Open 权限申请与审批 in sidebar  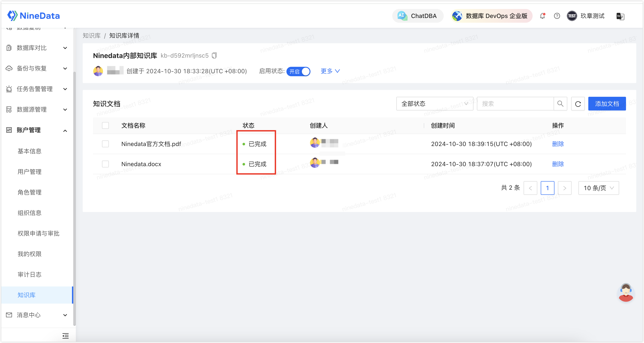pos(39,233)
